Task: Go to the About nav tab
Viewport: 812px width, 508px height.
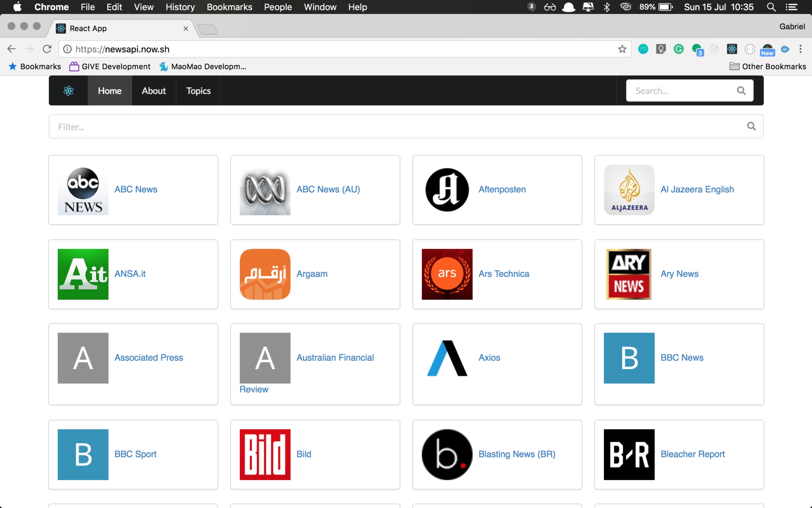Action: 153,91
